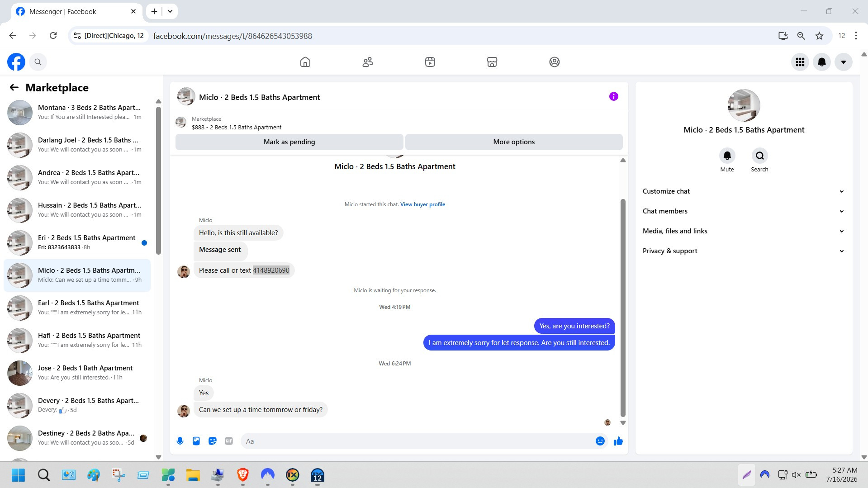
Task: Click More options button
Action: tap(514, 142)
